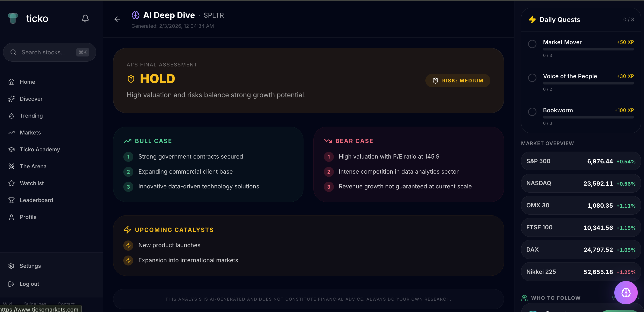Screen dimensions: 644x312
Task: Click the Trending flame item
Action: pyautogui.click(x=31, y=115)
